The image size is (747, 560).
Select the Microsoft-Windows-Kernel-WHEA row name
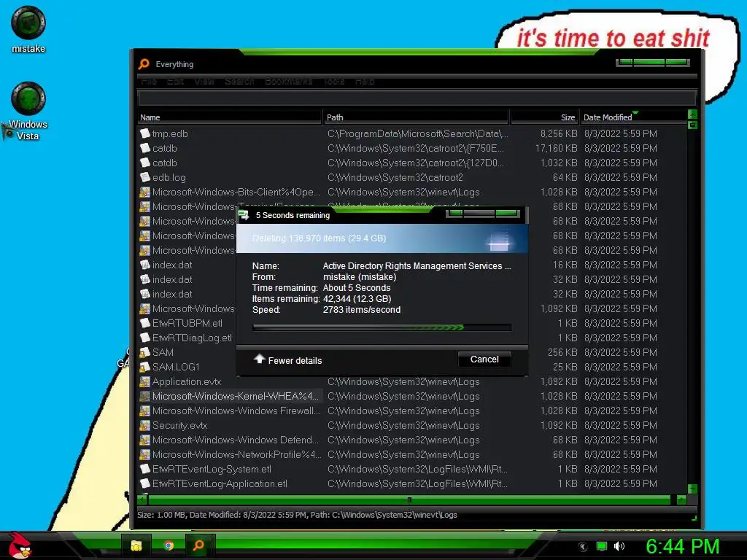pos(236,396)
